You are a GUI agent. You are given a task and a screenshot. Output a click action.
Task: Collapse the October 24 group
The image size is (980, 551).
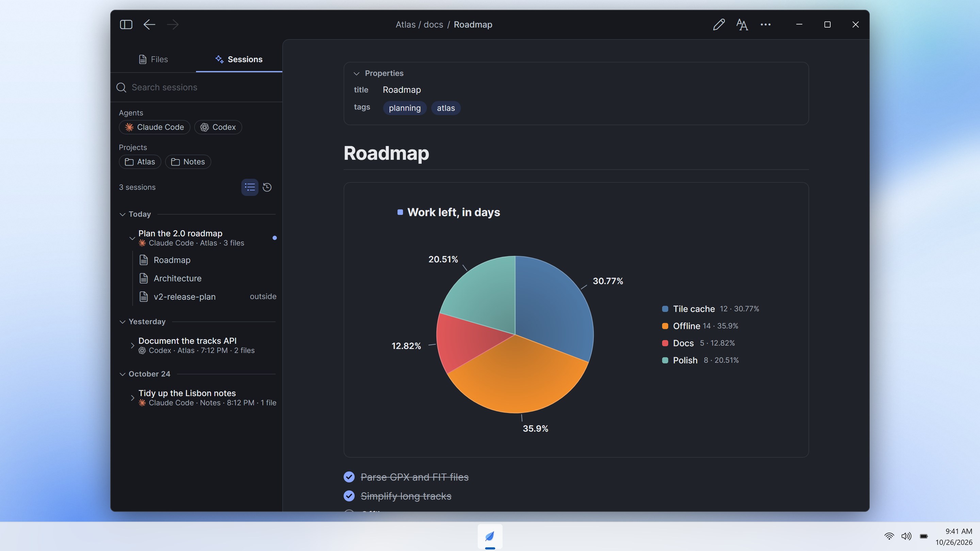[x=122, y=374]
